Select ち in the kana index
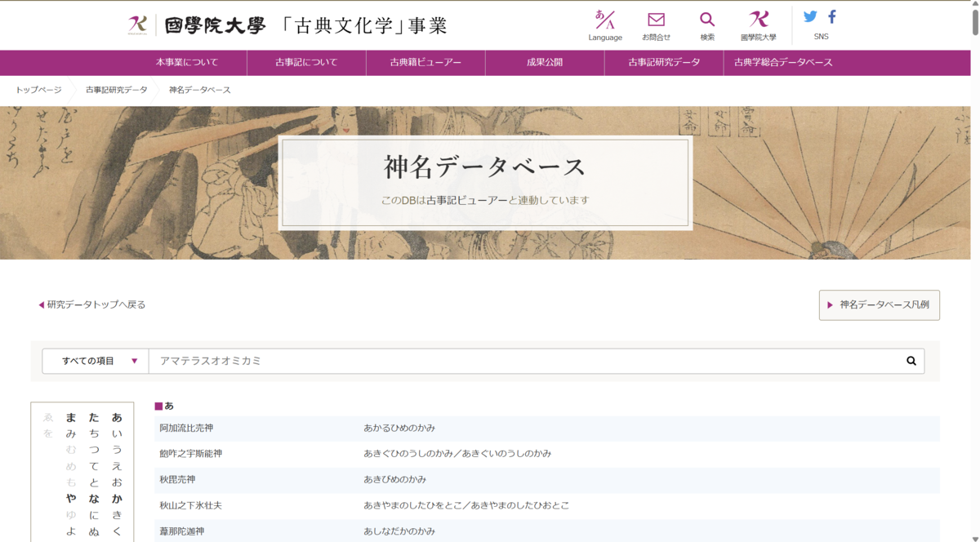980x542 pixels. pos(94,433)
